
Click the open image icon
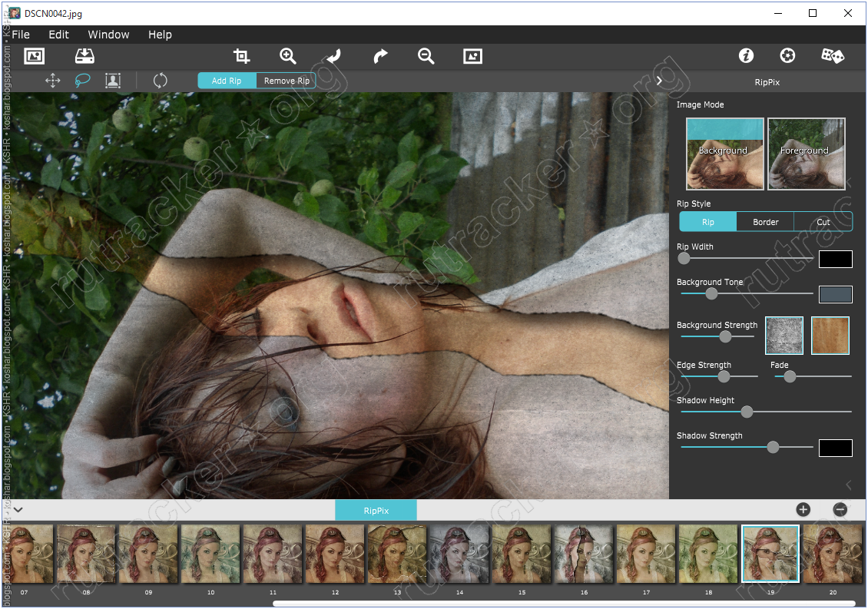(x=35, y=56)
